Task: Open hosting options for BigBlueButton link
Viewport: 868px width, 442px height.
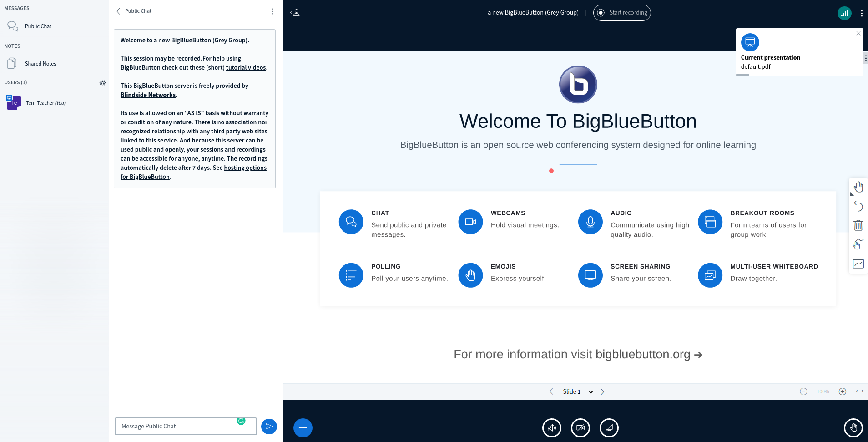Action: (193, 172)
